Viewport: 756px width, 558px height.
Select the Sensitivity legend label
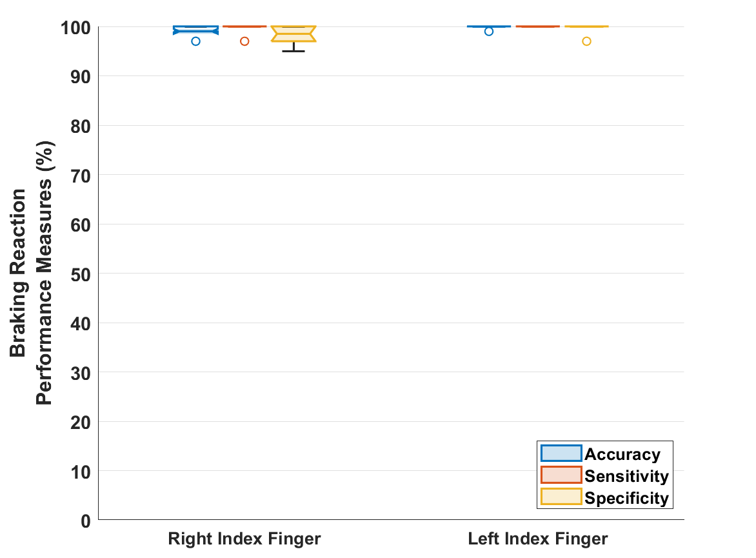click(x=626, y=476)
